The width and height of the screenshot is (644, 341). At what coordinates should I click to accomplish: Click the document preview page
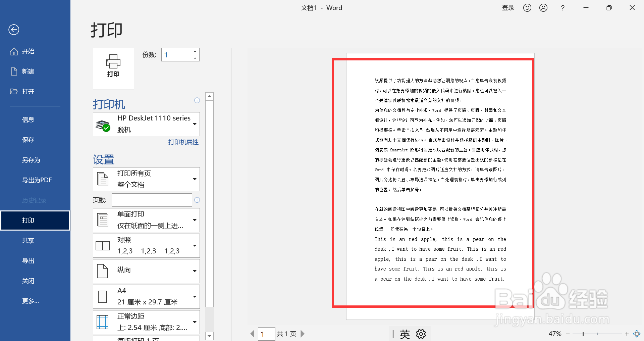pyautogui.click(x=440, y=187)
